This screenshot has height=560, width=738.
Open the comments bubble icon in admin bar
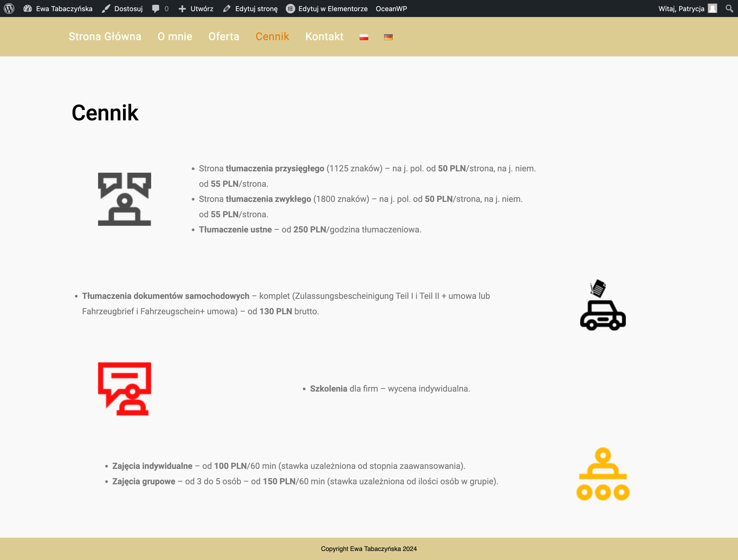156,9
